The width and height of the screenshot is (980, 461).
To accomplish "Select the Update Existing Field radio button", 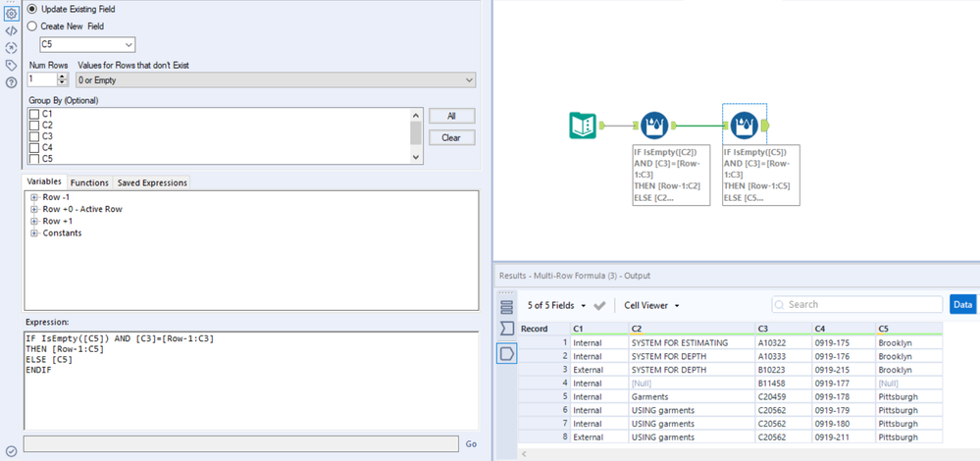I will [31, 10].
